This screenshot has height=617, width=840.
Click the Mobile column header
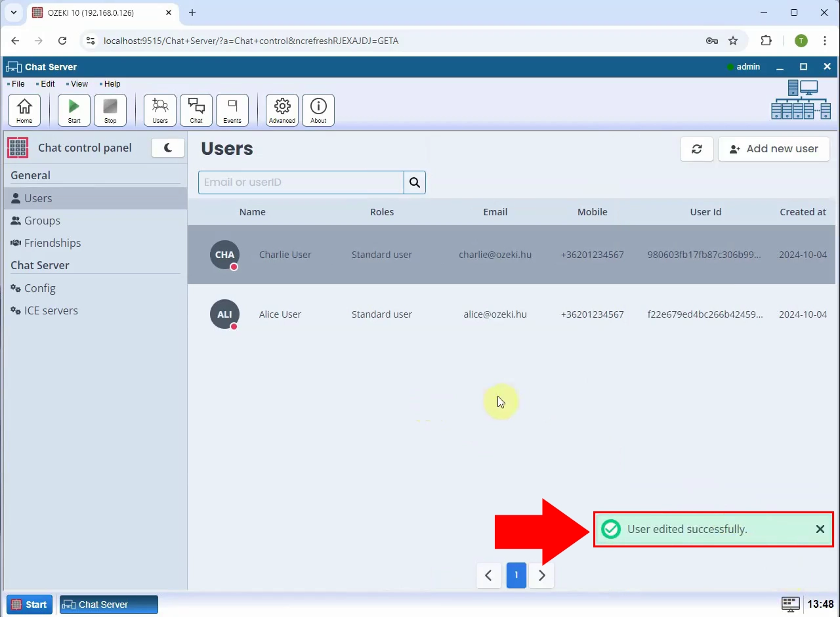click(x=593, y=212)
